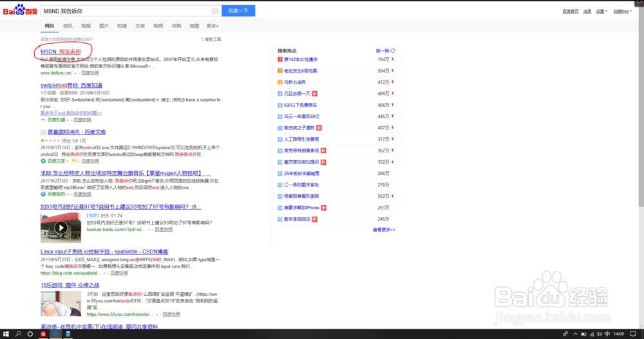Switch to the 网页 tab

click(x=50, y=26)
